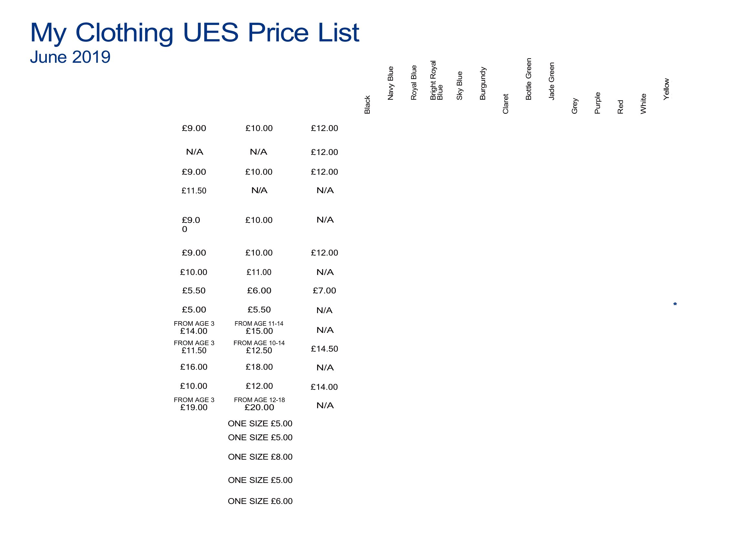The image size is (756, 535).
Task: Click the 'ONE SIZE £8.00' price
Action: pyautogui.click(x=260, y=457)
